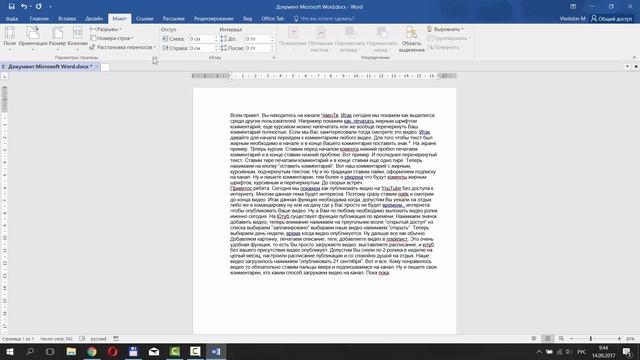
Task: Open Windows taskbar search
Action: coord(30,351)
